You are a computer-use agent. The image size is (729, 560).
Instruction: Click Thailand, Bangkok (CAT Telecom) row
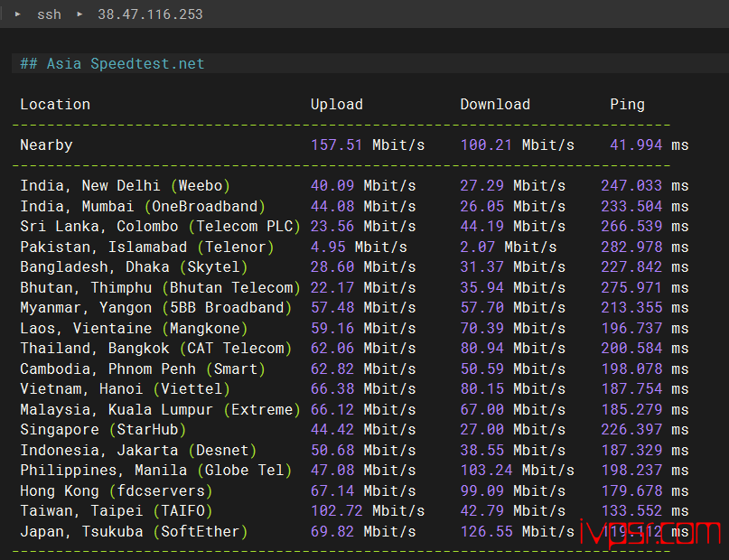click(x=354, y=348)
